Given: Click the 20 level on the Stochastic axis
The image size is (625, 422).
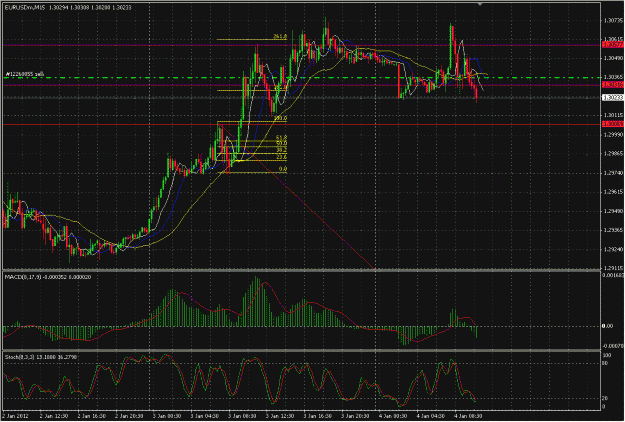Looking at the screenshot, I should (x=604, y=398).
